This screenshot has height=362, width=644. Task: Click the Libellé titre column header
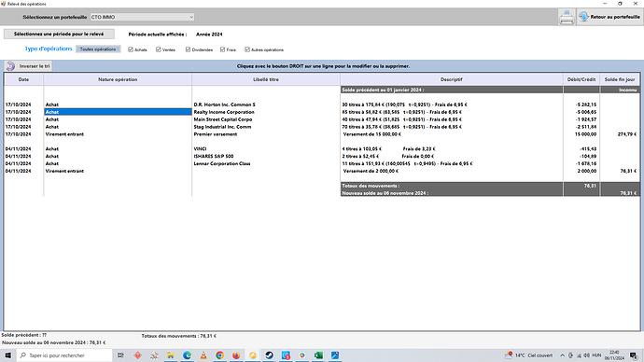tap(266, 79)
